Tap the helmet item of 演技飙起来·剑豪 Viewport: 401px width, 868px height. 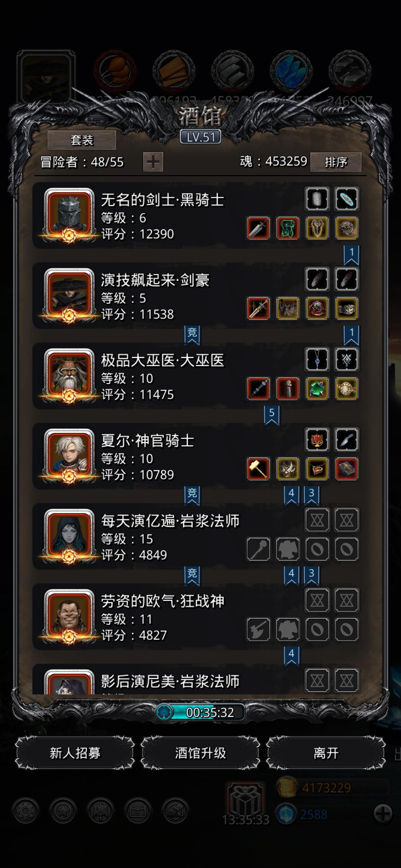pyautogui.click(x=317, y=308)
